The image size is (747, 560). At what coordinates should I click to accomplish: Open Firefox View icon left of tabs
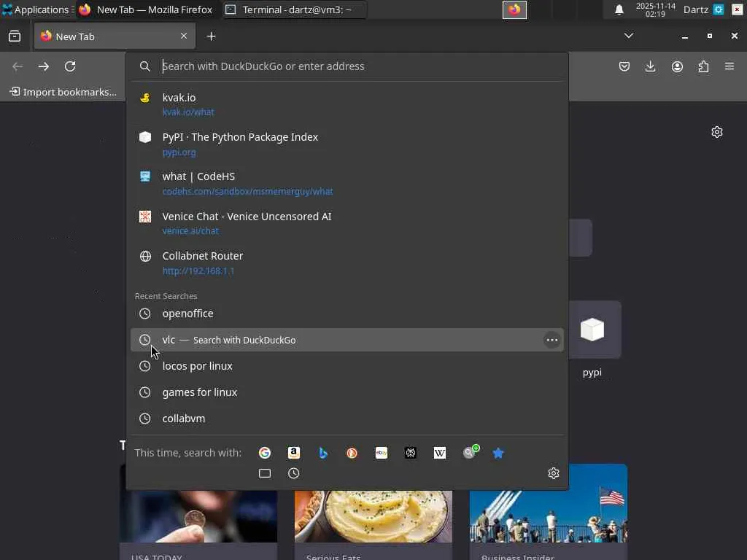15,36
